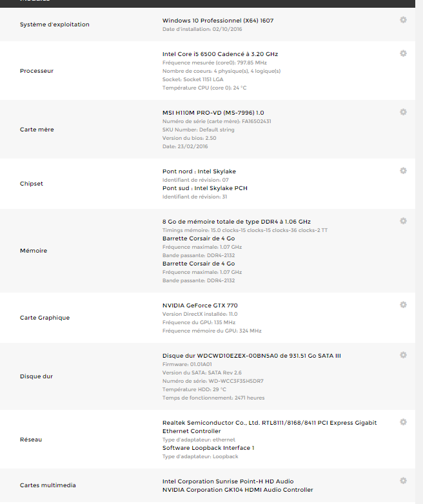Click the Disque dur WDCWD10EZEX drive title

pos(251,356)
